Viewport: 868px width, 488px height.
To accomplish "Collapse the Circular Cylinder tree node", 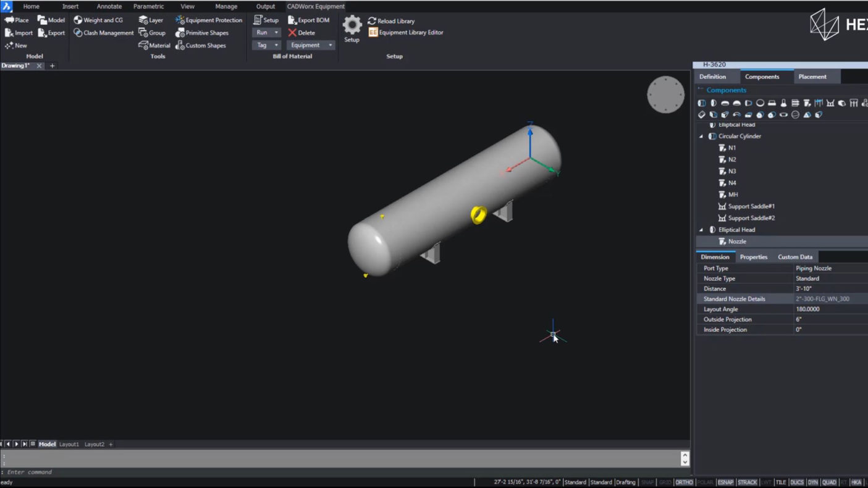I will point(701,137).
